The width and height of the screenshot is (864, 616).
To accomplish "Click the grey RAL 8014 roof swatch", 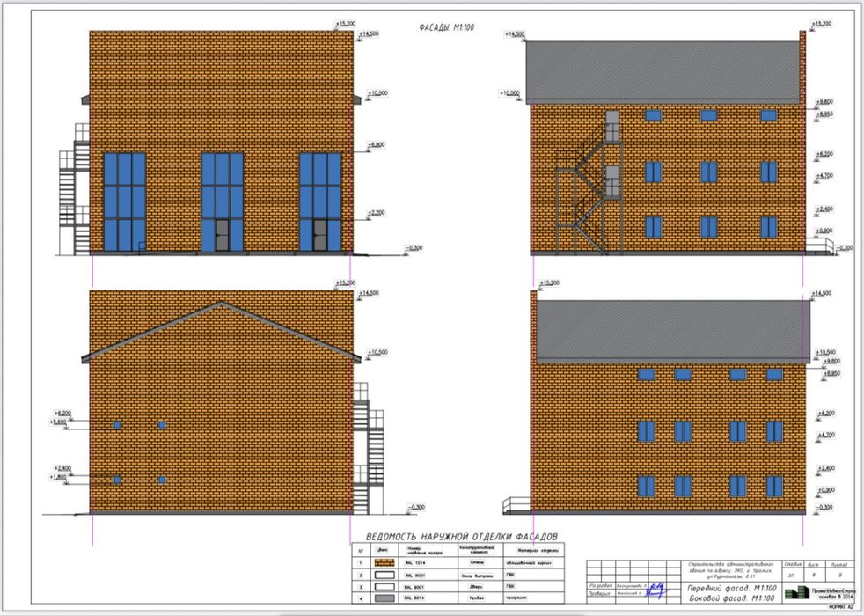I will click(384, 598).
